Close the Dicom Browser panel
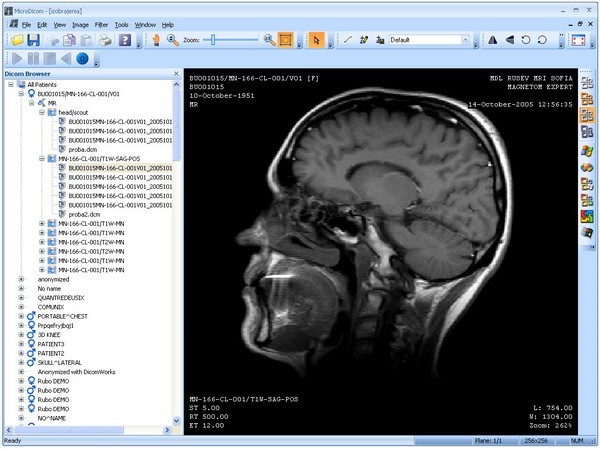The height and width of the screenshot is (449, 600). [x=176, y=73]
